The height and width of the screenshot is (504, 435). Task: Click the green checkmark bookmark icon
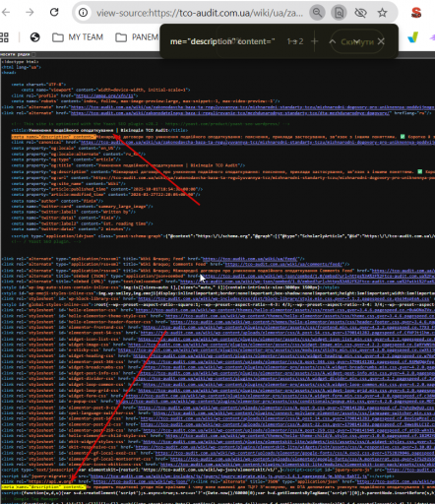pos(413,37)
